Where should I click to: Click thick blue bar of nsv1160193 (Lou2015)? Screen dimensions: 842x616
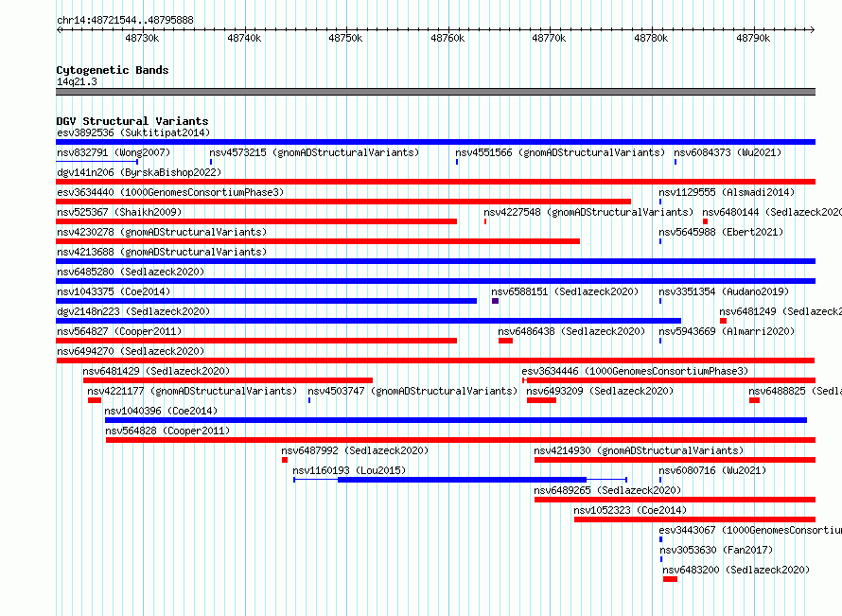[462, 480]
